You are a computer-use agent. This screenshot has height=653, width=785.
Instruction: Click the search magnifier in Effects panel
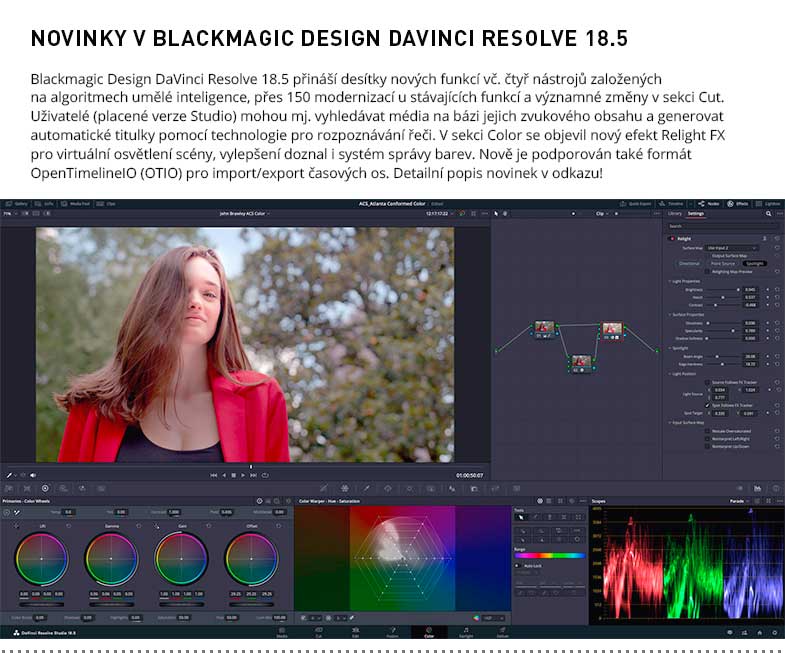click(768, 214)
